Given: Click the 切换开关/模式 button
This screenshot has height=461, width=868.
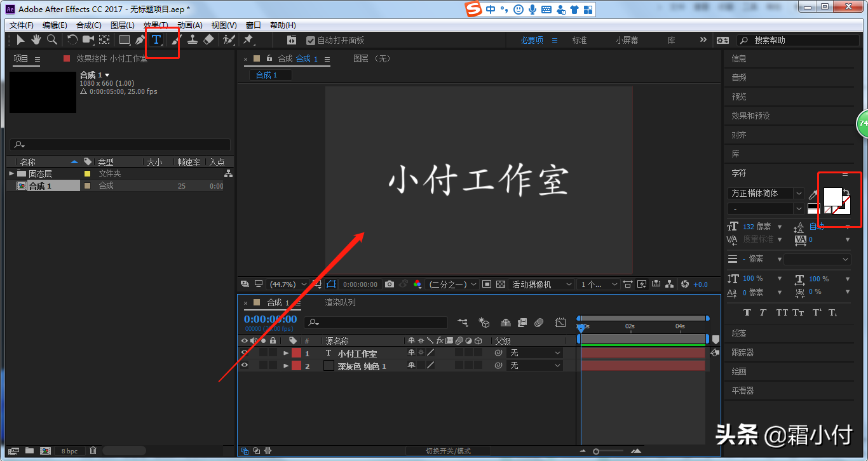Looking at the screenshot, I should click(x=448, y=451).
